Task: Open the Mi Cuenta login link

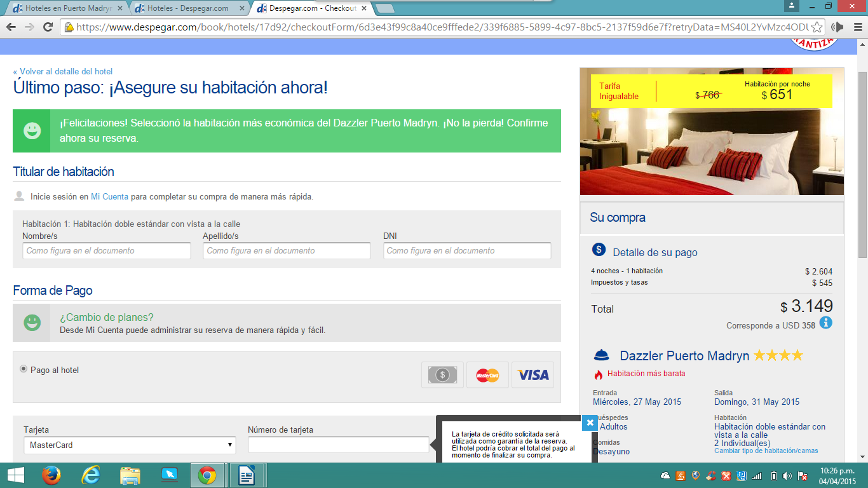Action: pyautogui.click(x=109, y=197)
